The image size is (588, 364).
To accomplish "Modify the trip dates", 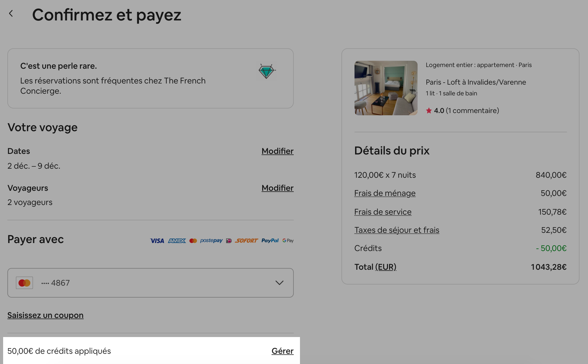I will coord(278,151).
